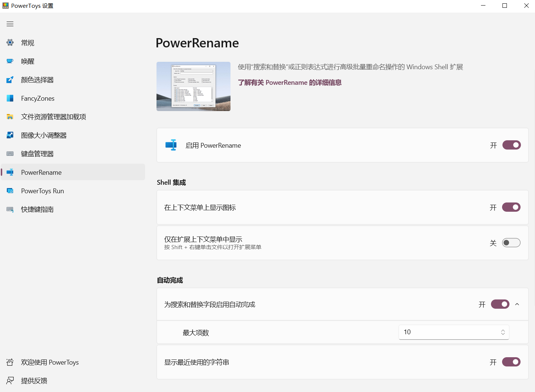The image size is (535, 392).
Task: Click PowerRename icon in enable card
Action: coord(171,145)
